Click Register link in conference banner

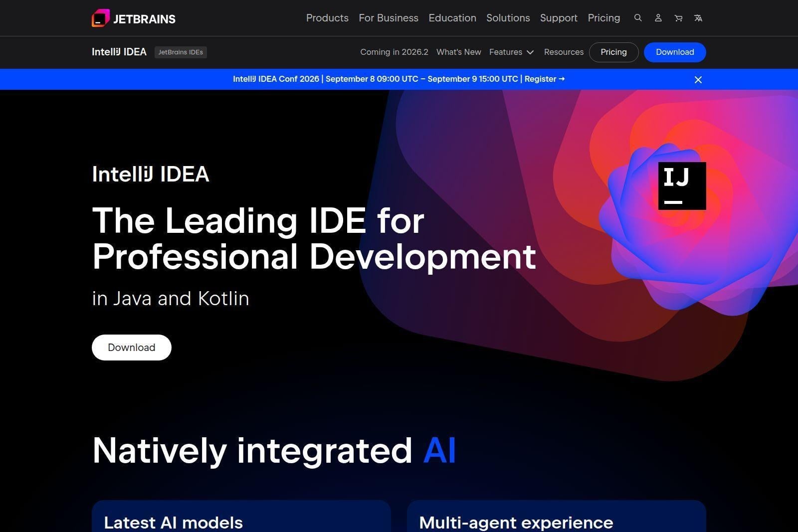tap(545, 79)
